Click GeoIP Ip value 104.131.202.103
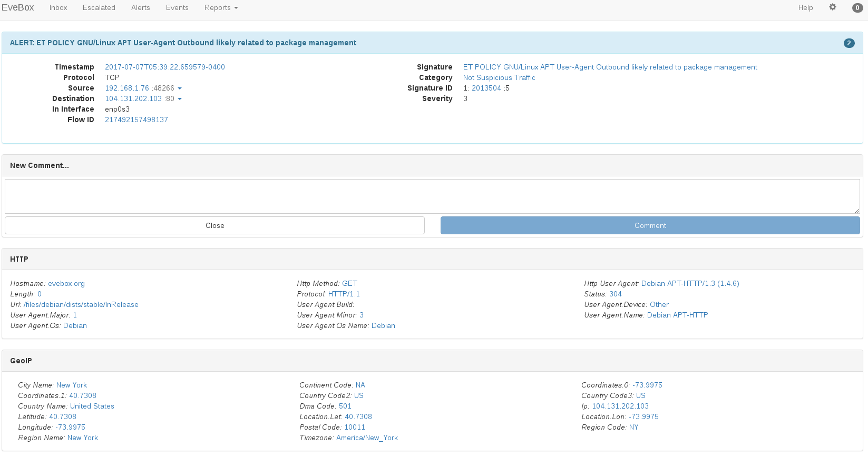 coord(620,406)
